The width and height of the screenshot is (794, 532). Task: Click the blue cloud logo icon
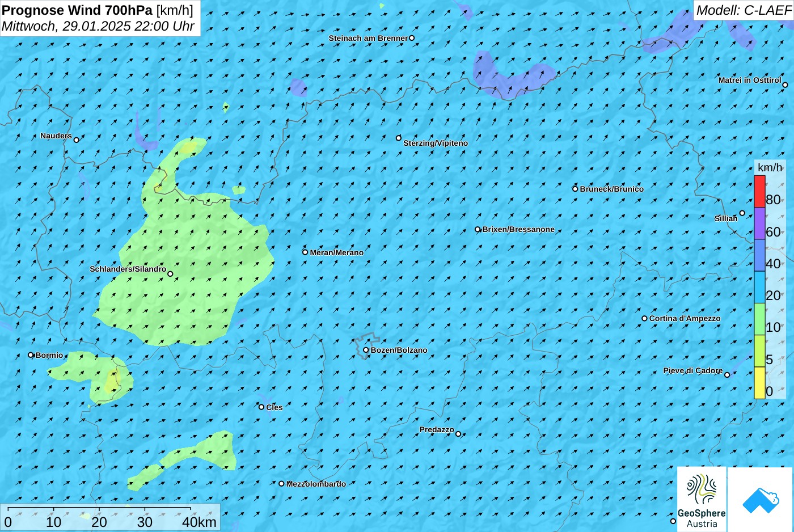tap(761, 500)
